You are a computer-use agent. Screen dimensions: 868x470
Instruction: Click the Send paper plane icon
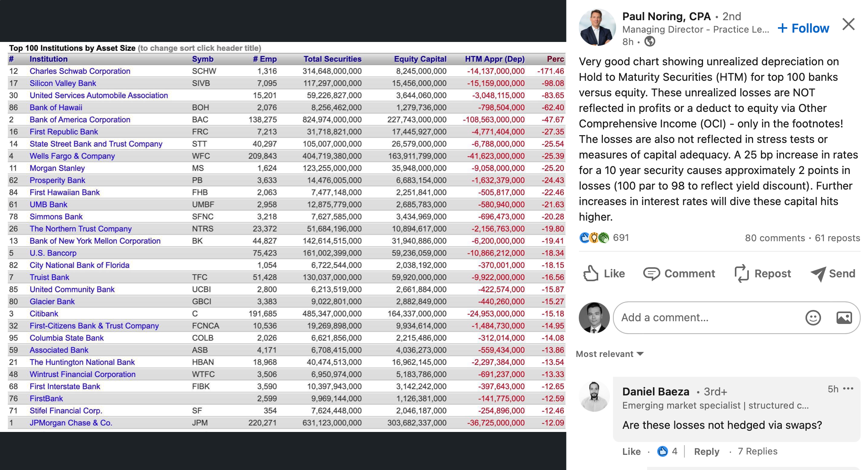[x=818, y=274]
